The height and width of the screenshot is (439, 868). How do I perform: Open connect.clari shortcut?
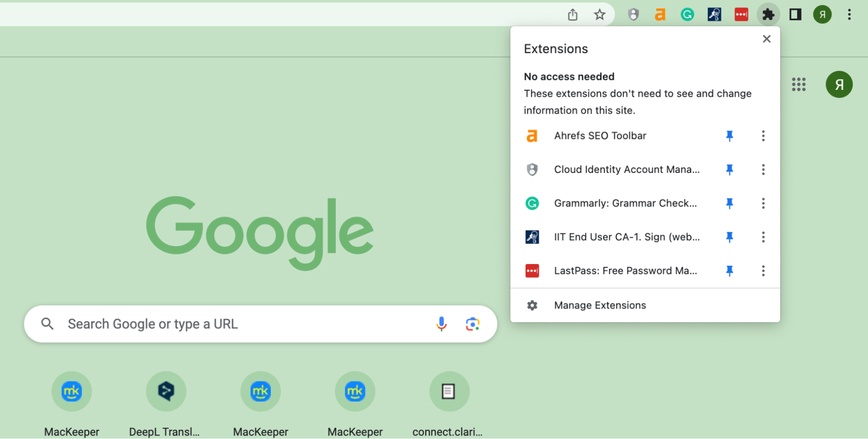point(449,391)
